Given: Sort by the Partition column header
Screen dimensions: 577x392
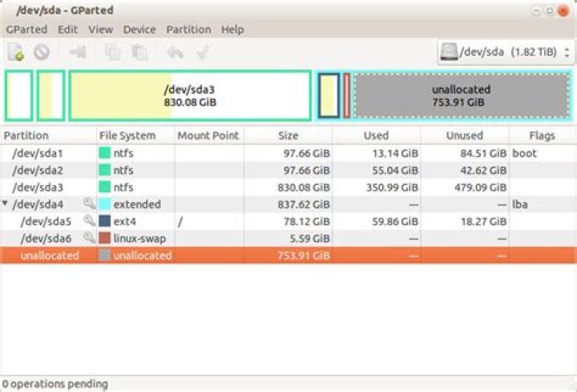Looking at the screenshot, I should pyautogui.click(x=49, y=135).
